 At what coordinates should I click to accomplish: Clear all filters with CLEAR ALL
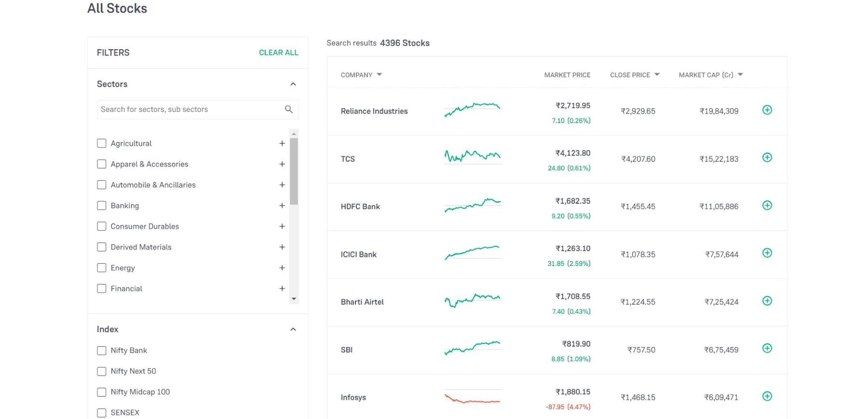click(x=278, y=53)
